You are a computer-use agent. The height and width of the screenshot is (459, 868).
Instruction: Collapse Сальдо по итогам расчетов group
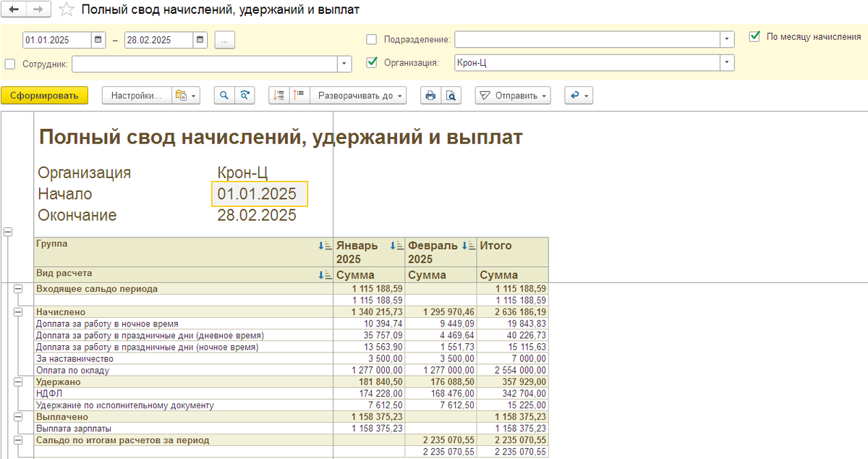20,439
